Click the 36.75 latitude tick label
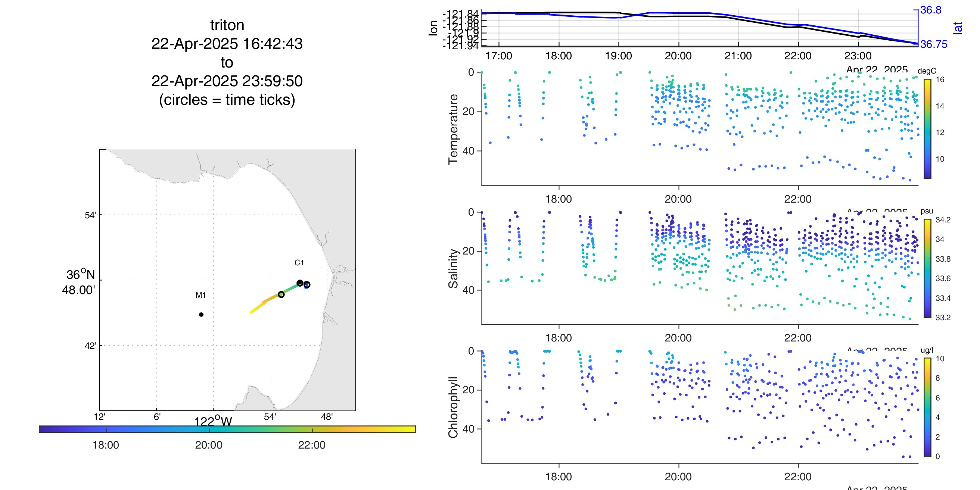Screen dimensions: 980x490 pos(934,44)
